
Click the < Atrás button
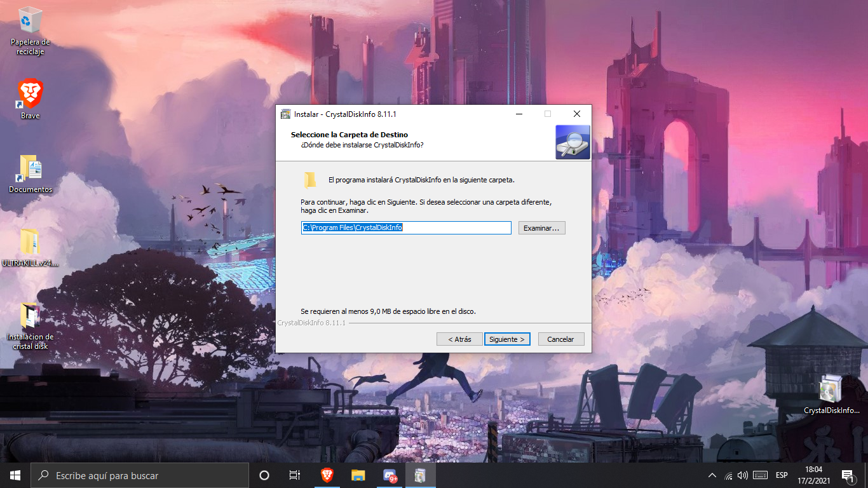459,339
